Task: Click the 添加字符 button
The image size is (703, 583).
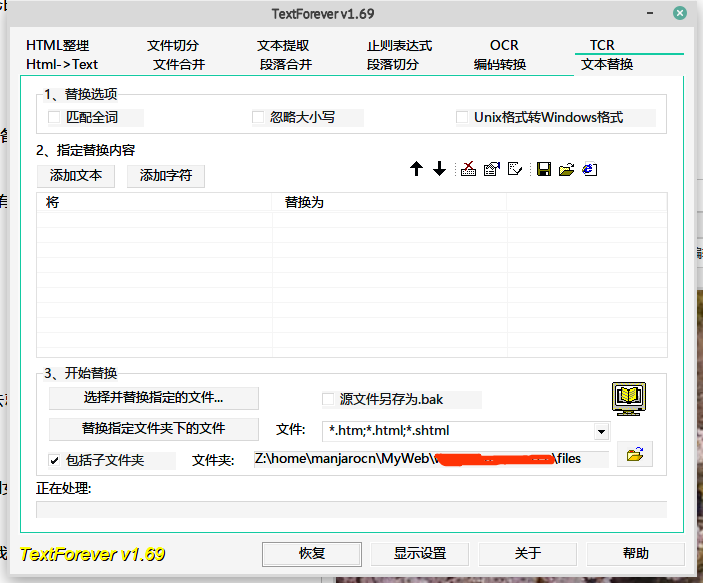Action: [x=166, y=176]
